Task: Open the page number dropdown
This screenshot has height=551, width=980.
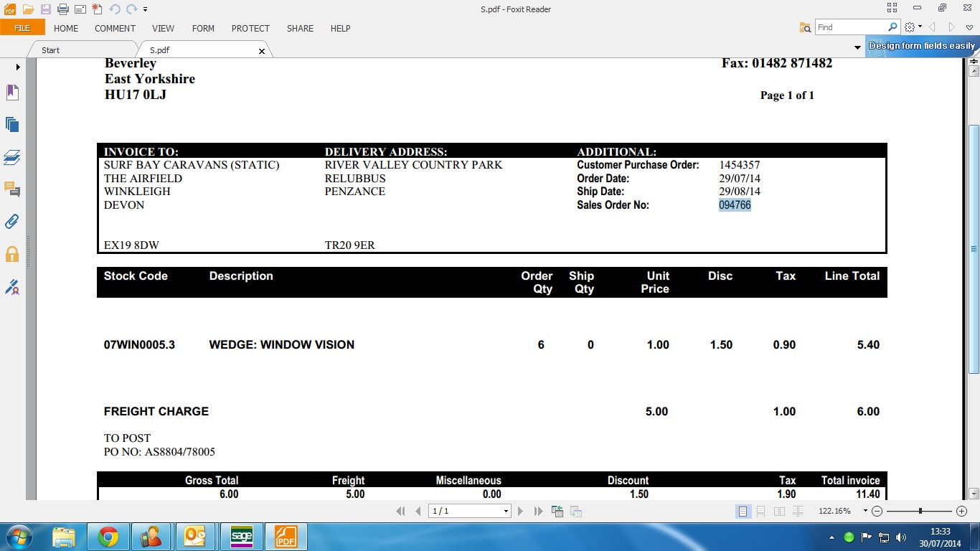Action: (506, 512)
